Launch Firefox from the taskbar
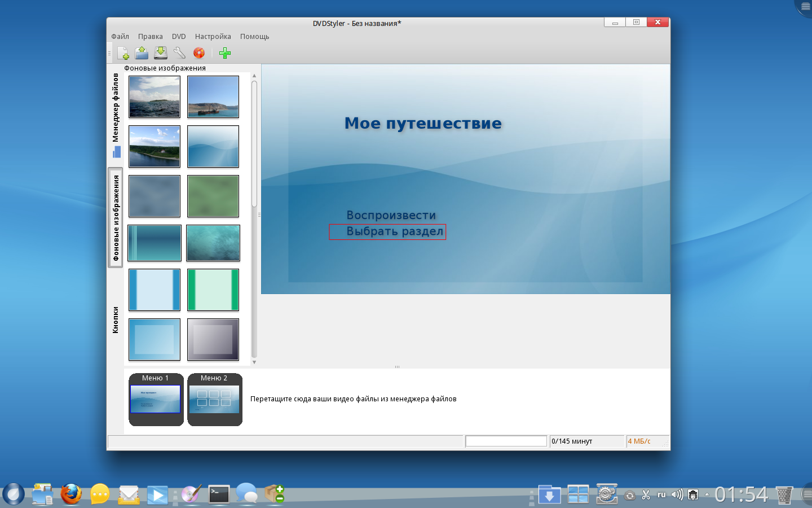Image resolution: width=812 pixels, height=508 pixels. point(71,494)
